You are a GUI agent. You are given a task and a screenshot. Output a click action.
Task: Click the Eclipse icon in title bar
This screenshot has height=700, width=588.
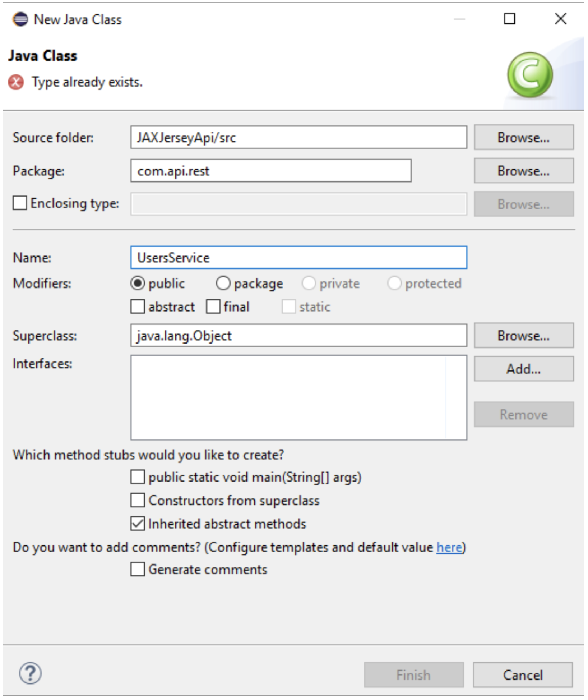tap(20, 20)
